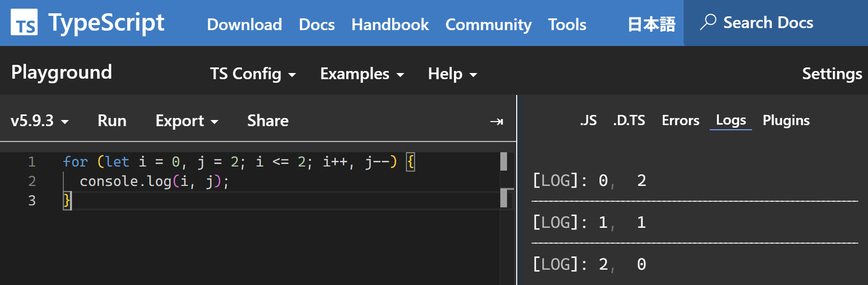
Task: Focus the Search Docs field
Action: pyautogui.click(x=776, y=23)
